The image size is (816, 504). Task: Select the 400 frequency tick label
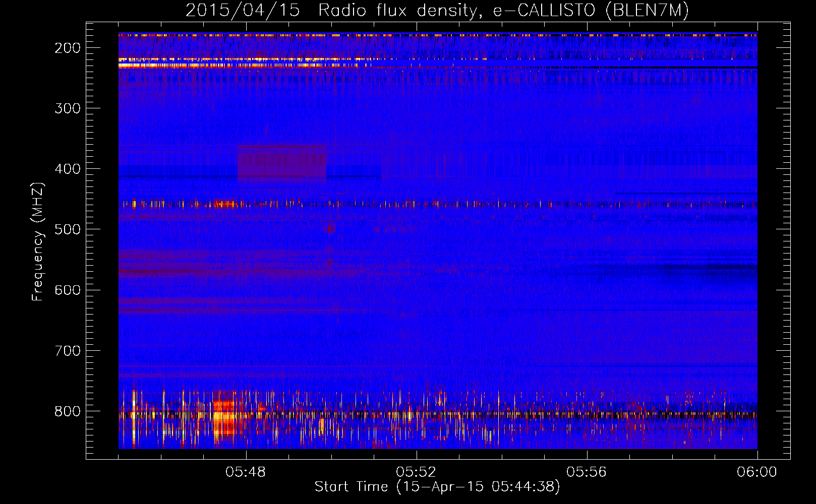pyautogui.click(x=68, y=169)
